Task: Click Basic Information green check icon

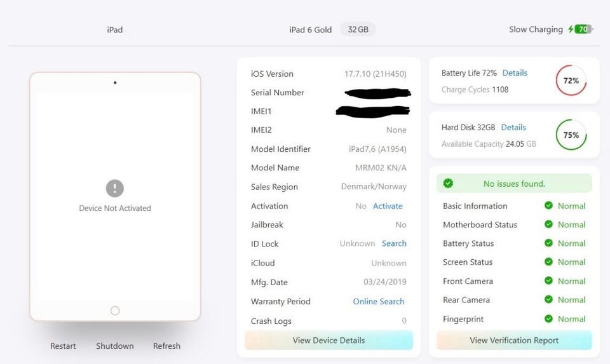Action: pos(548,205)
